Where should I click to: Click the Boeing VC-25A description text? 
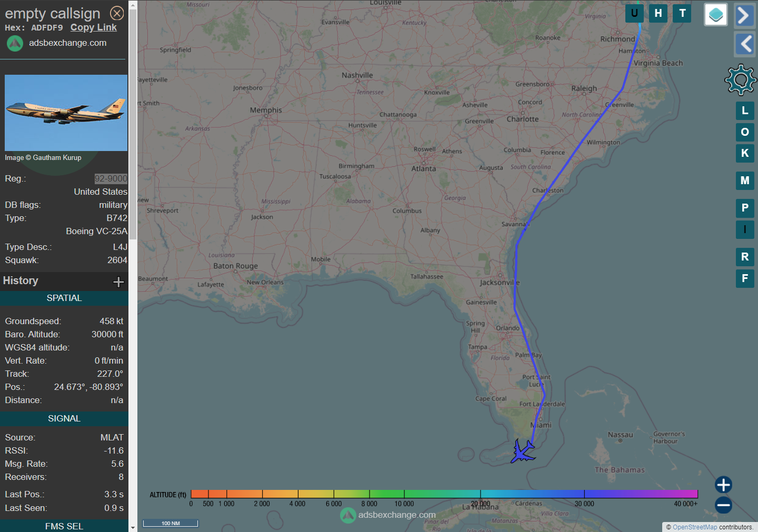click(x=97, y=232)
